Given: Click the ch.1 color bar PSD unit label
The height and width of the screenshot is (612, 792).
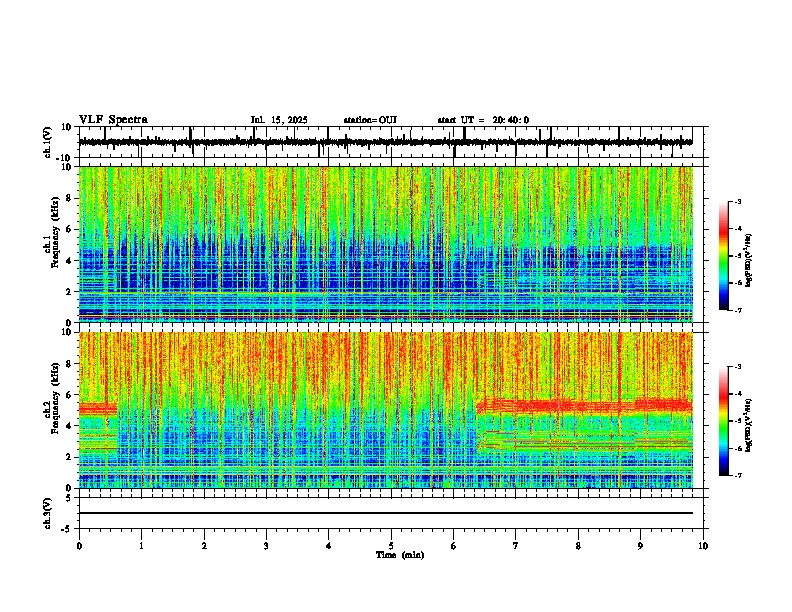Looking at the screenshot, I should coord(749,261).
